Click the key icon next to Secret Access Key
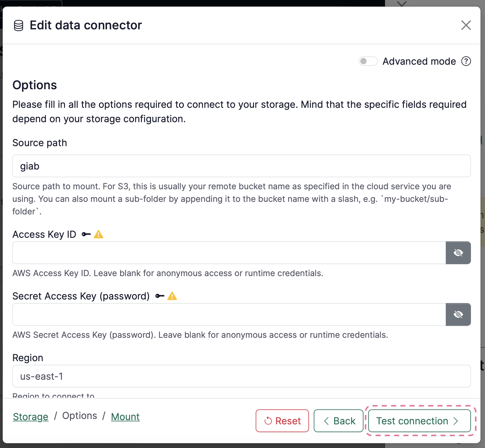 tap(160, 296)
